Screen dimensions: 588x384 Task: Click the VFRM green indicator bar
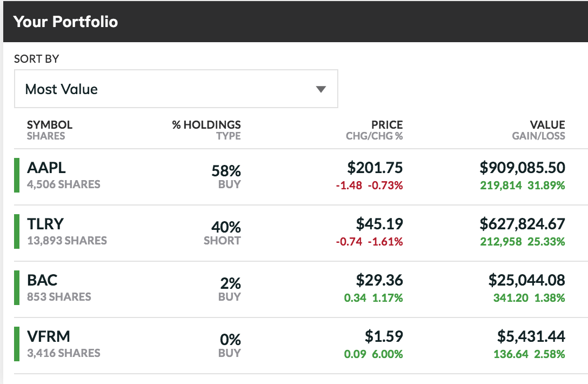click(x=16, y=343)
